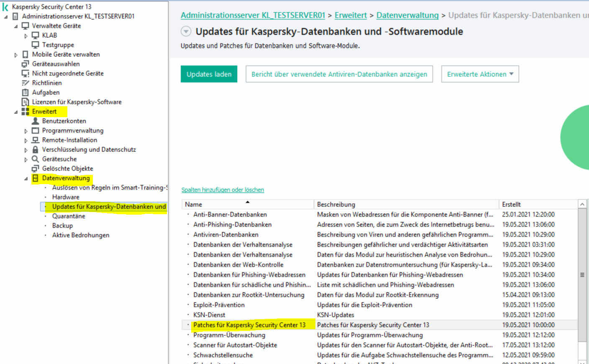The width and height of the screenshot is (589, 364).
Task: Click the Remote-Installation computer icon
Action: 36,140
